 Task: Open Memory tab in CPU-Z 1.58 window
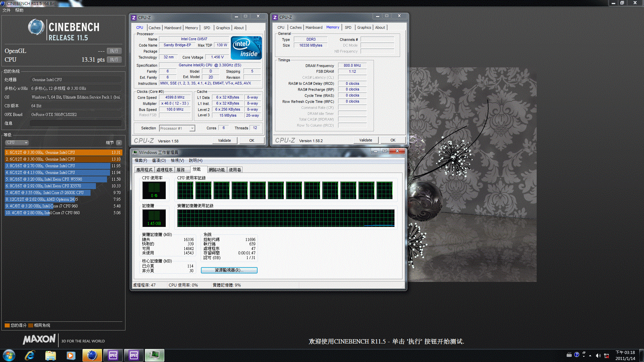point(192,28)
